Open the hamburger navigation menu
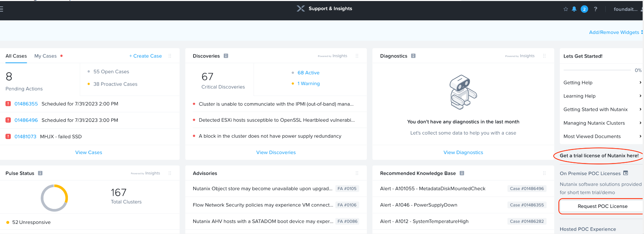The width and height of the screenshot is (644, 234). [x=1, y=9]
